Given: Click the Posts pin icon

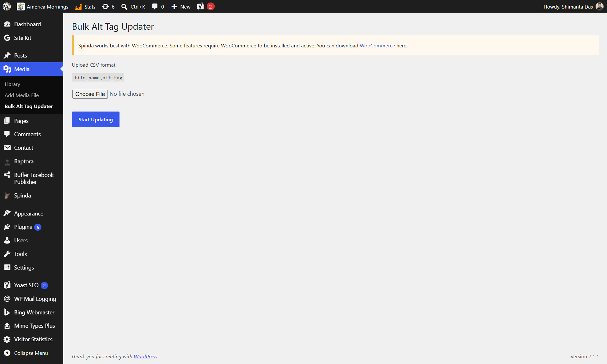Looking at the screenshot, I should click(7, 55).
